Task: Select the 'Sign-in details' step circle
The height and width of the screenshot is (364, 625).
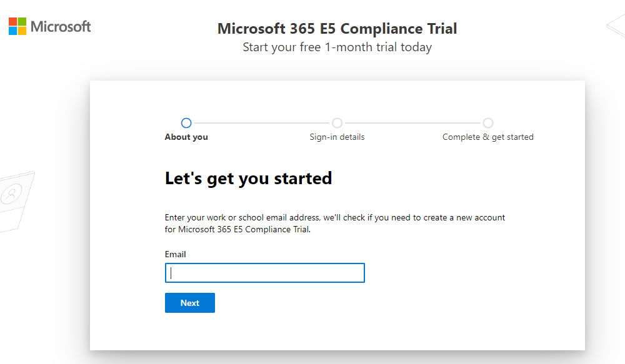Action: coord(337,123)
